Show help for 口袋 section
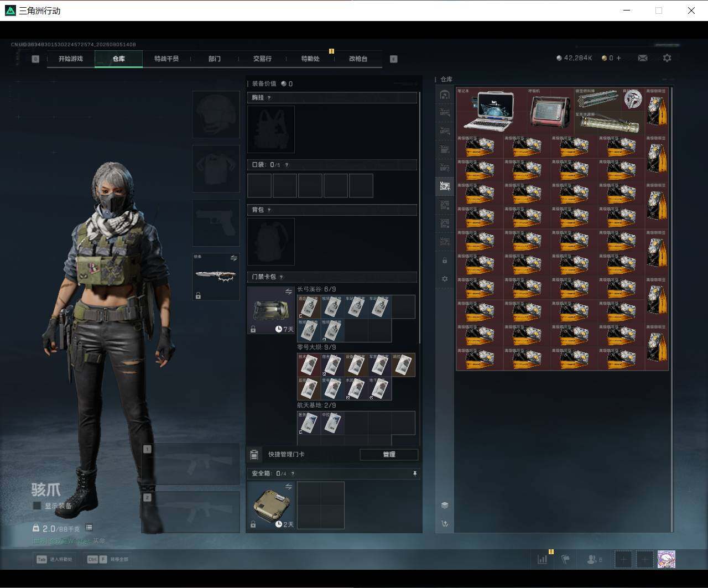 [286, 165]
